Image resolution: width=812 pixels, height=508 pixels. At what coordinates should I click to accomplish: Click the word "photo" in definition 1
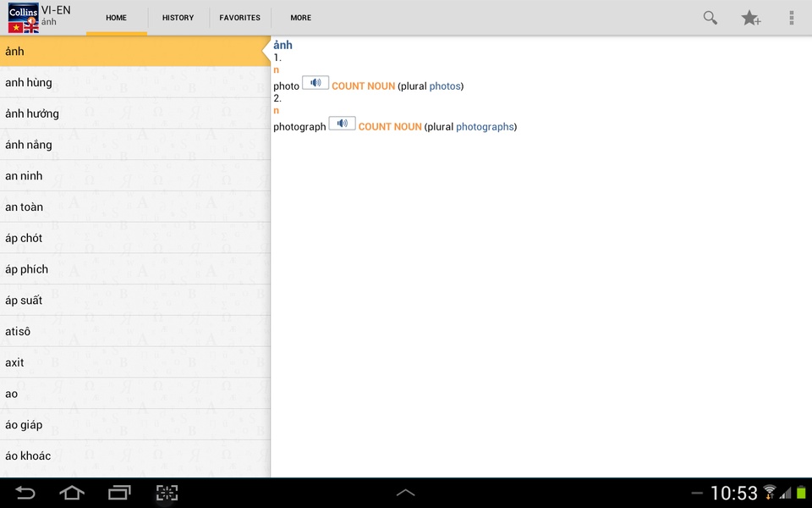[x=287, y=86]
